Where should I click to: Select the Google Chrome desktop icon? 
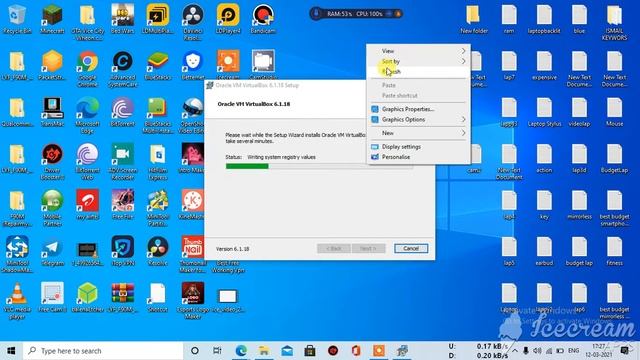coord(87,69)
